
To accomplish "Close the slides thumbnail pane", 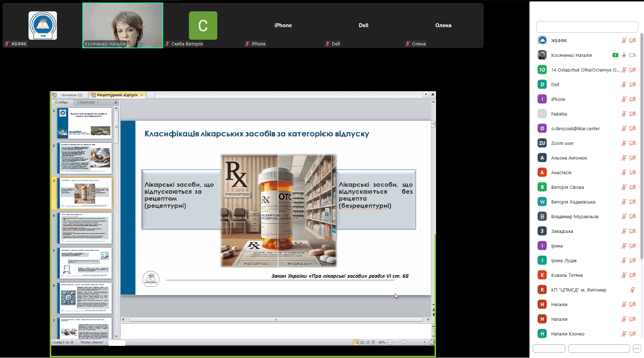I will click(116, 102).
